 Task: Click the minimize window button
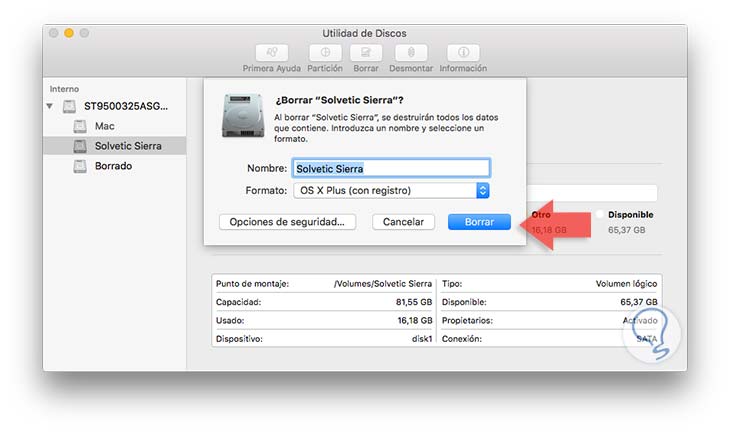pyautogui.click(x=69, y=33)
